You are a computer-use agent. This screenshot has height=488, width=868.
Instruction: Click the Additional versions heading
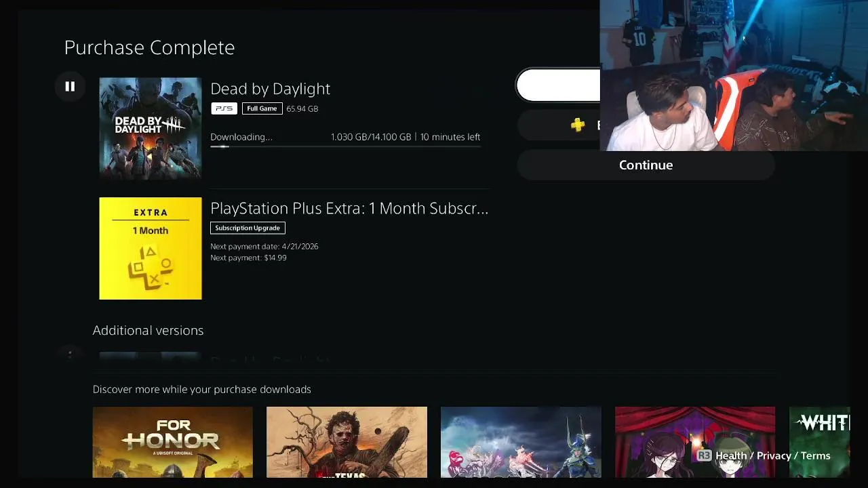(148, 330)
